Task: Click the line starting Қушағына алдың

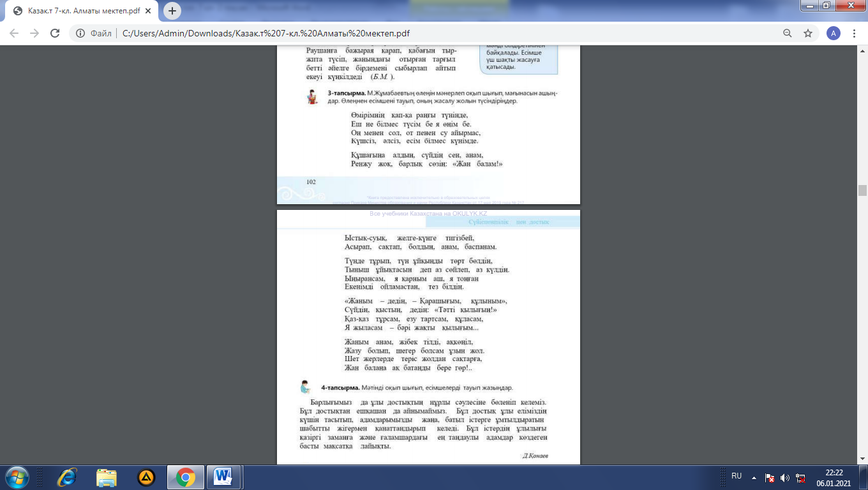Action: pos(417,156)
